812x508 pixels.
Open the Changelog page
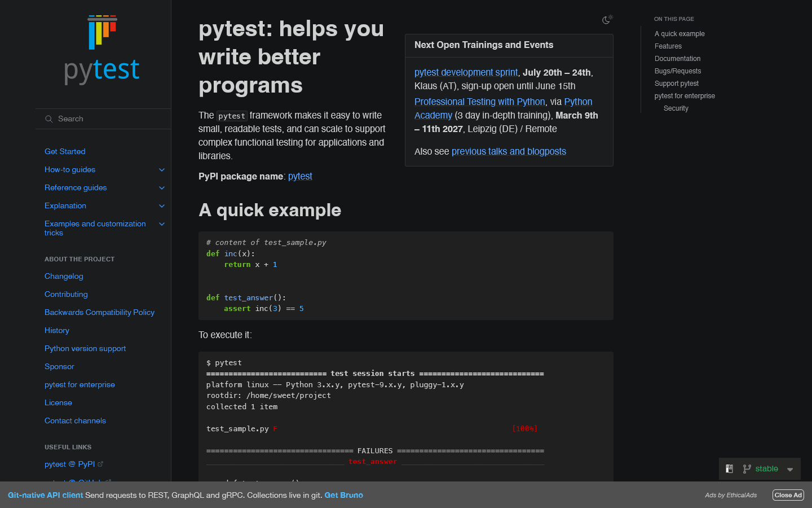click(64, 276)
